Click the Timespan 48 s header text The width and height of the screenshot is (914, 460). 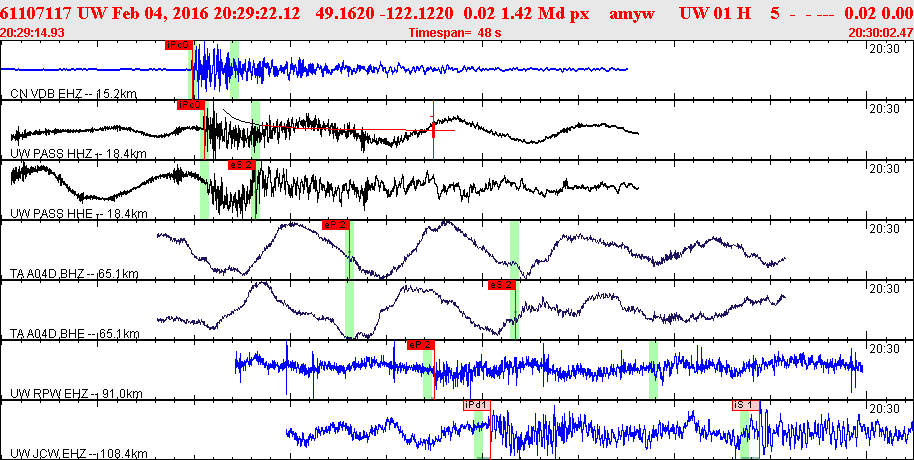click(x=455, y=33)
